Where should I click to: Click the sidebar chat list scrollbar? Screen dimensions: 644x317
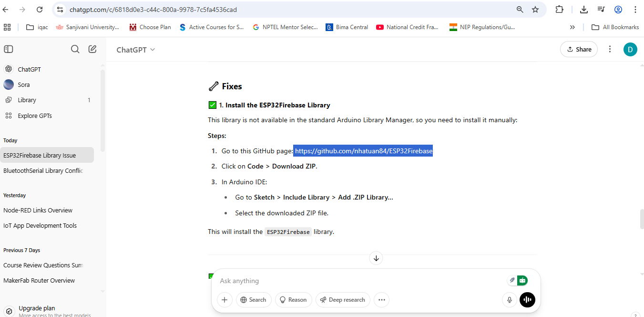coord(102,110)
